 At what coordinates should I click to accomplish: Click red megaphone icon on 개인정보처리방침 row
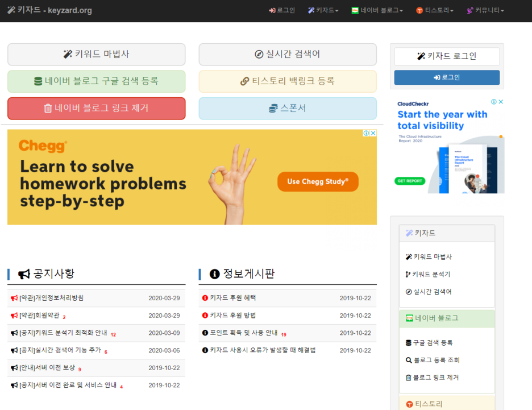pos(14,298)
